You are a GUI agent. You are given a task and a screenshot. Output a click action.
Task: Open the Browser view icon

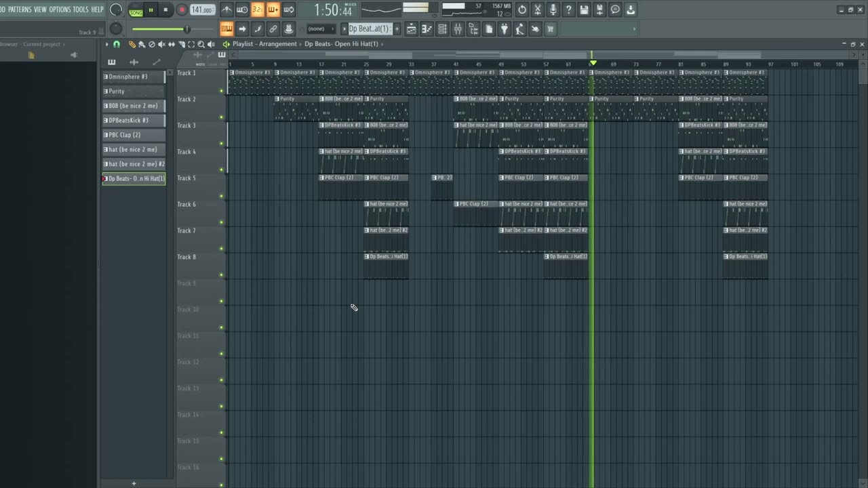(473, 29)
